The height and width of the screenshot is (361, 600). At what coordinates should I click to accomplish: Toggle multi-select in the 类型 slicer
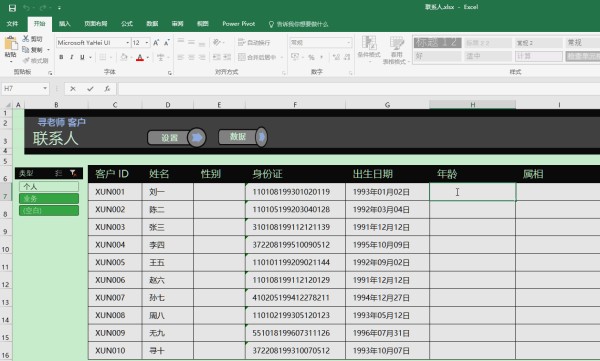click(59, 173)
